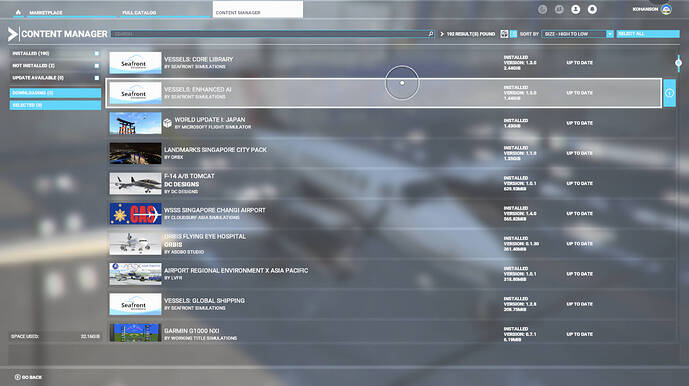The image size is (689, 386).
Task: Expand the results found chevron
Action: point(442,34)
